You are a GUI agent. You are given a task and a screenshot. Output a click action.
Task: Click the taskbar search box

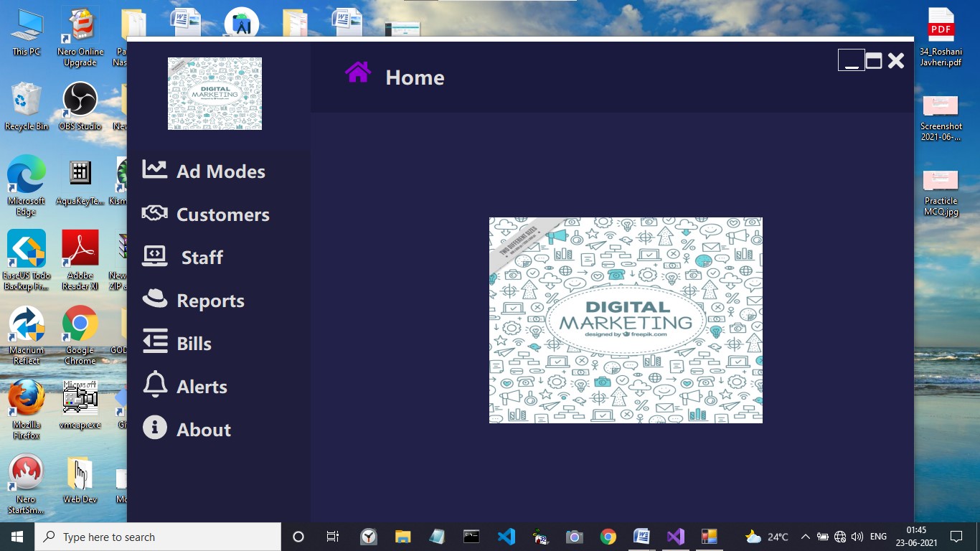158,537
